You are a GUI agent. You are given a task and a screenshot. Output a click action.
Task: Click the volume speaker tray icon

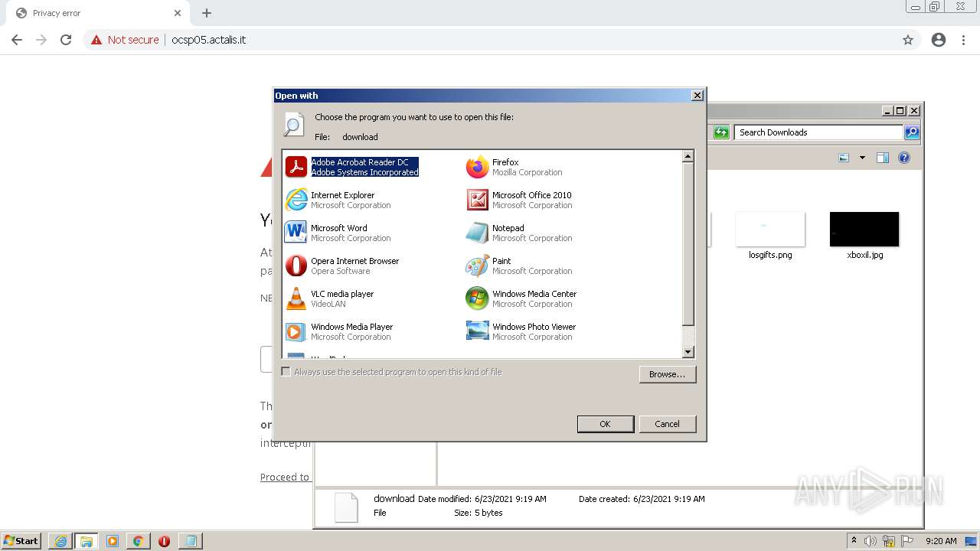(x=871, y=541)
